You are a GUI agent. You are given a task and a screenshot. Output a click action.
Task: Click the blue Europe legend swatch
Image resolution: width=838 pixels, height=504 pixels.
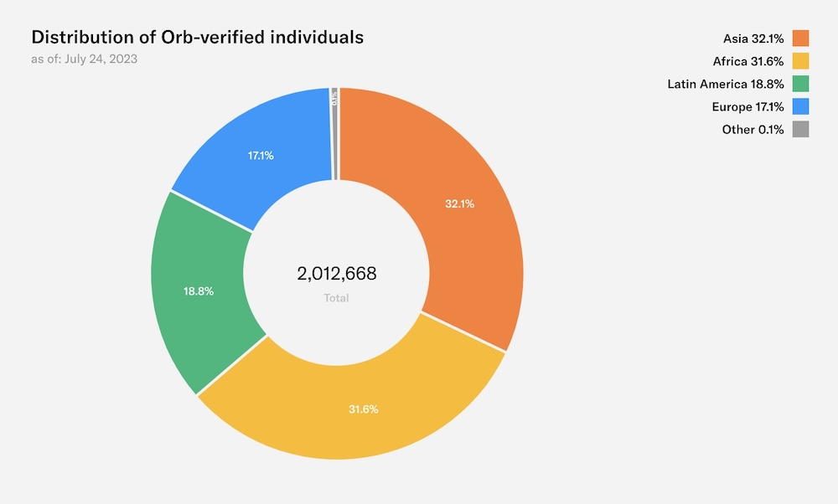(x=800, y=106)
